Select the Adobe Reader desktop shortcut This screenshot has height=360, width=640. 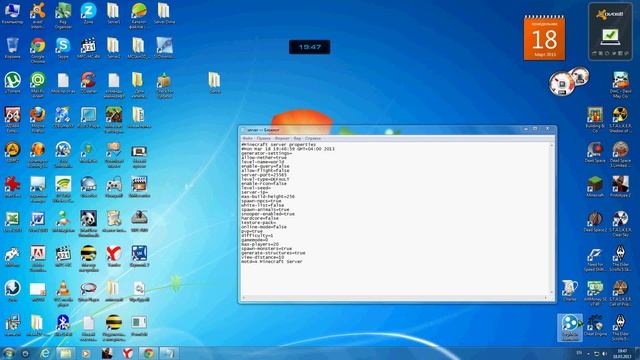click(x=38, y=258)
